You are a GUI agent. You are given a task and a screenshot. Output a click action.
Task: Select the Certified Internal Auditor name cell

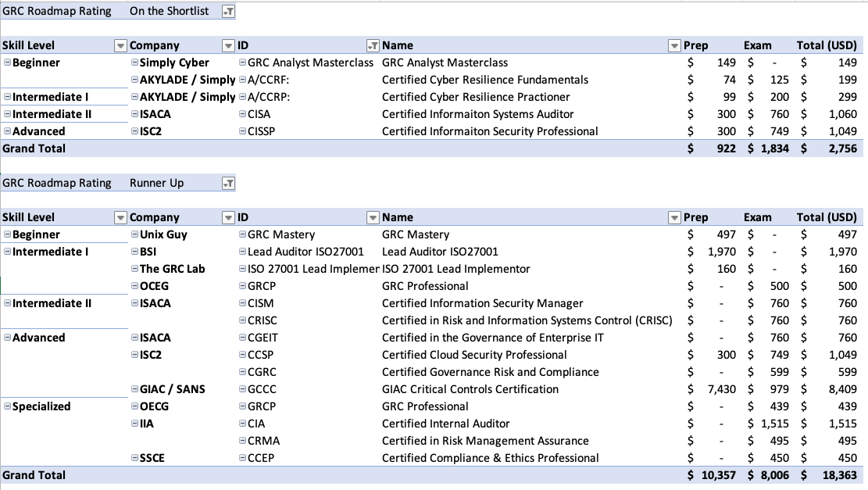[445, 424]
